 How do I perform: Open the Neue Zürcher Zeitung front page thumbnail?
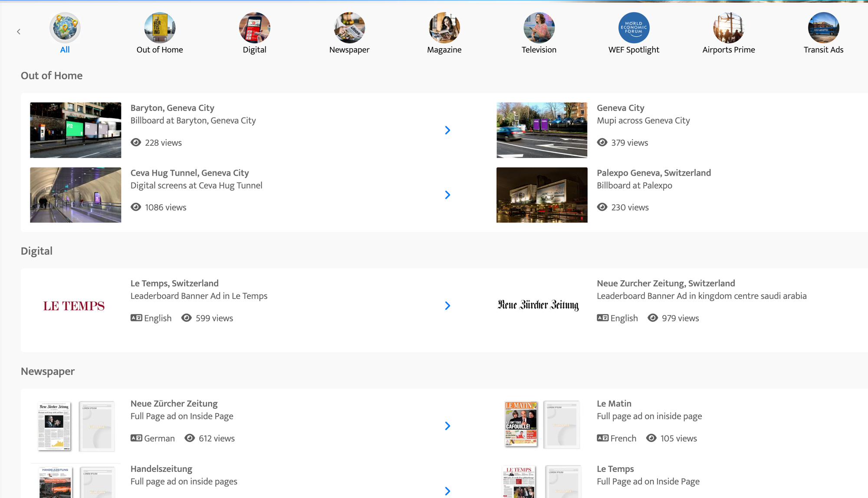[x=54, y=426]
